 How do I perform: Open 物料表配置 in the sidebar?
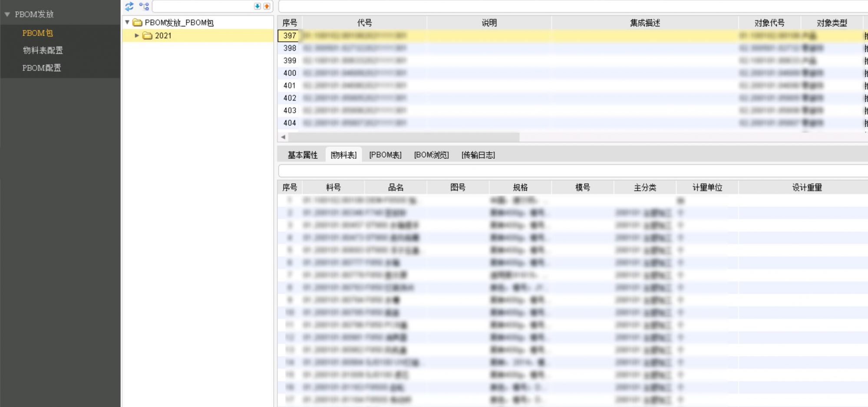pos(43,50)
